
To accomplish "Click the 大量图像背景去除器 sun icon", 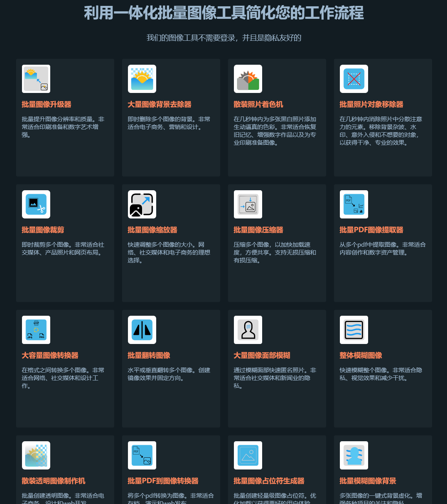I will click(142, 79).
